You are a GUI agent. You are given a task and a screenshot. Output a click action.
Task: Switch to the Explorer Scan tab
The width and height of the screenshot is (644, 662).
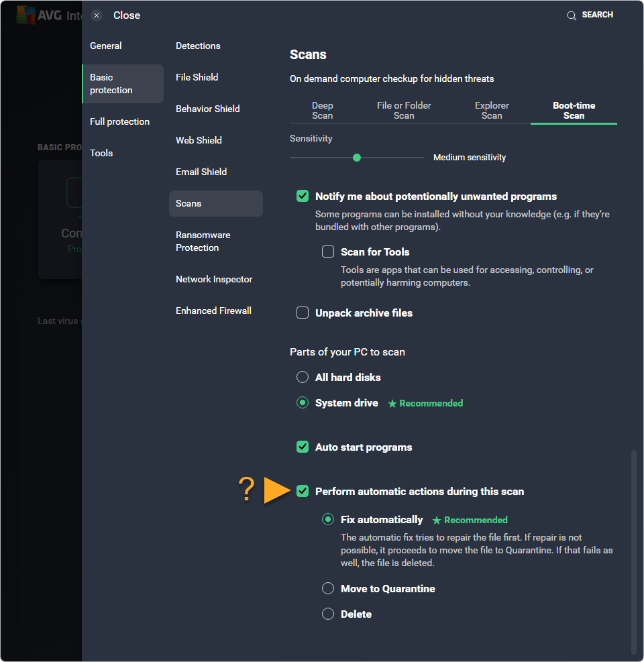pos(492,111)
